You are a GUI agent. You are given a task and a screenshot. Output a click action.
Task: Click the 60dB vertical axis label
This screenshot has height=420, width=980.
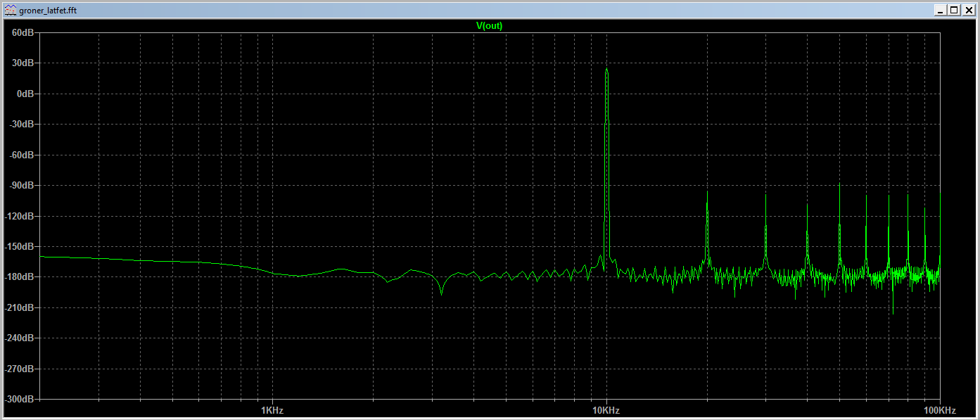(23, 32)
